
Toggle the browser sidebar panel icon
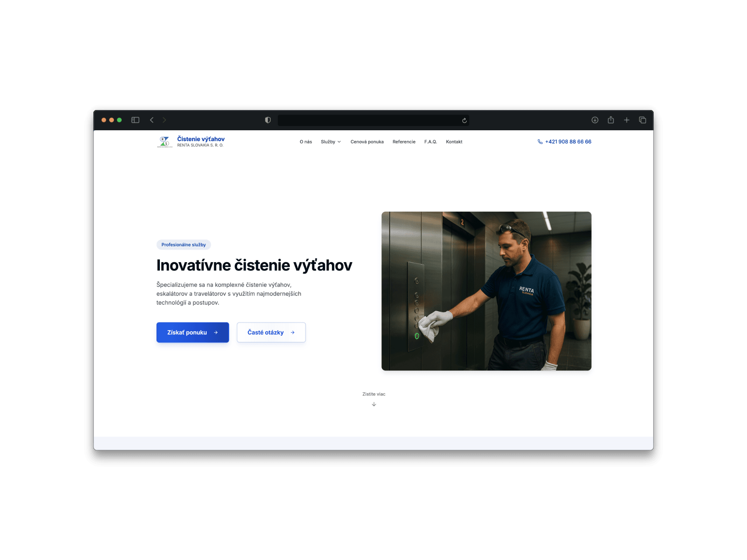click(x=135, y=120)
